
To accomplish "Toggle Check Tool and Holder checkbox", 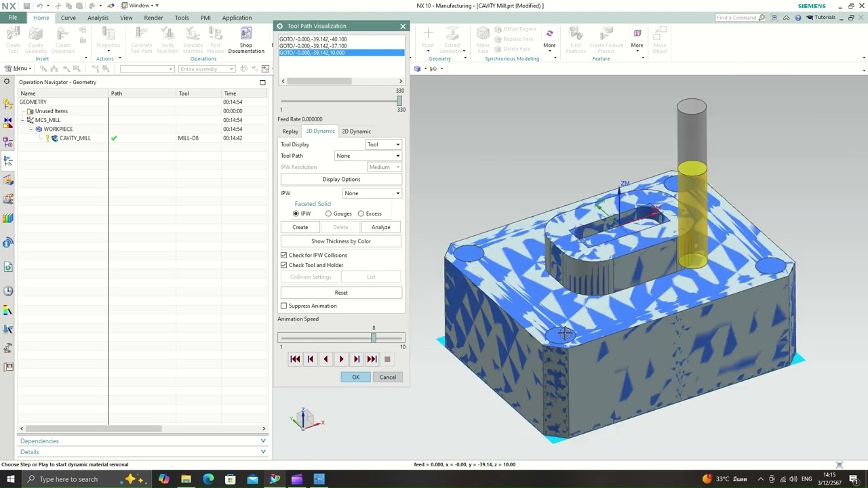I will tap(283, 265).
